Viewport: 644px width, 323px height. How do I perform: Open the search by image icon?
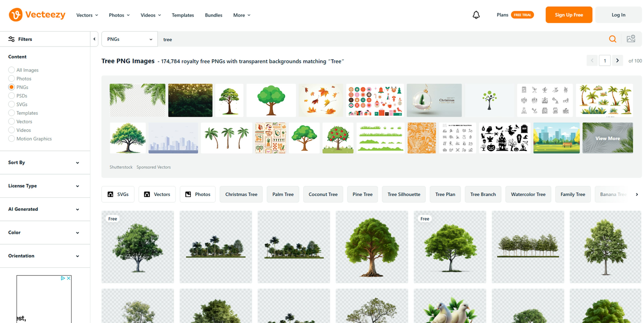(x=631, y=39)
